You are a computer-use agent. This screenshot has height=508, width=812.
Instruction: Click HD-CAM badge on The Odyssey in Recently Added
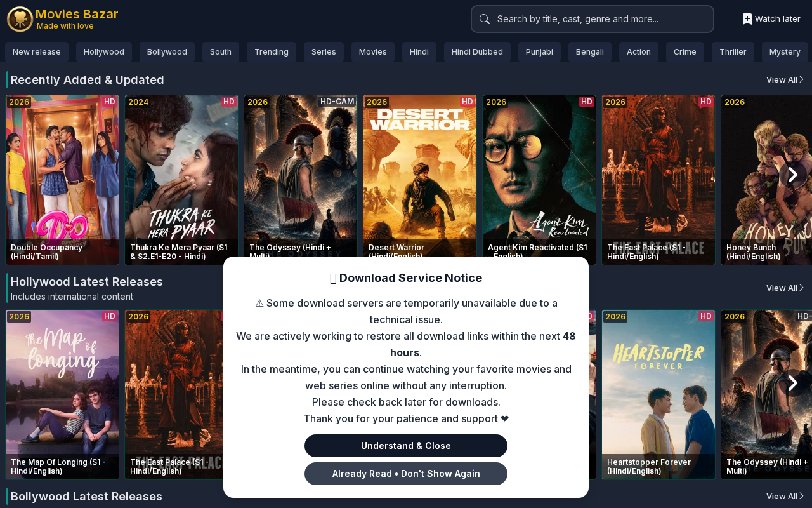tap(337, 102)
